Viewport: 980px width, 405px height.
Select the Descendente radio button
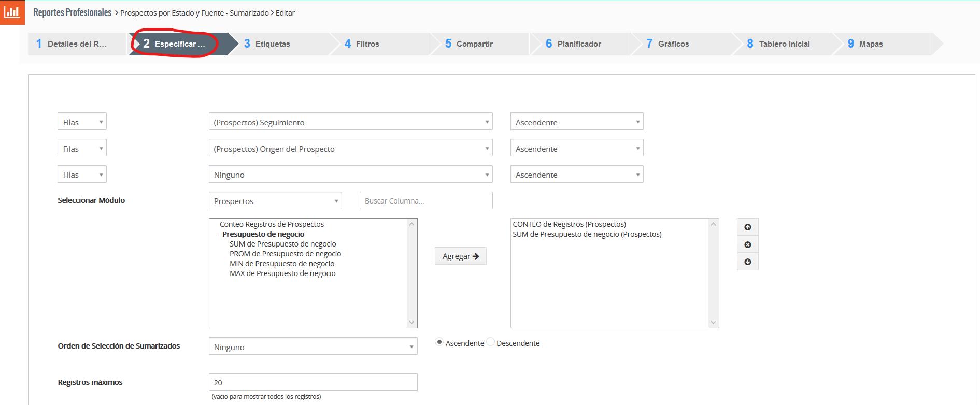(490, 342)
